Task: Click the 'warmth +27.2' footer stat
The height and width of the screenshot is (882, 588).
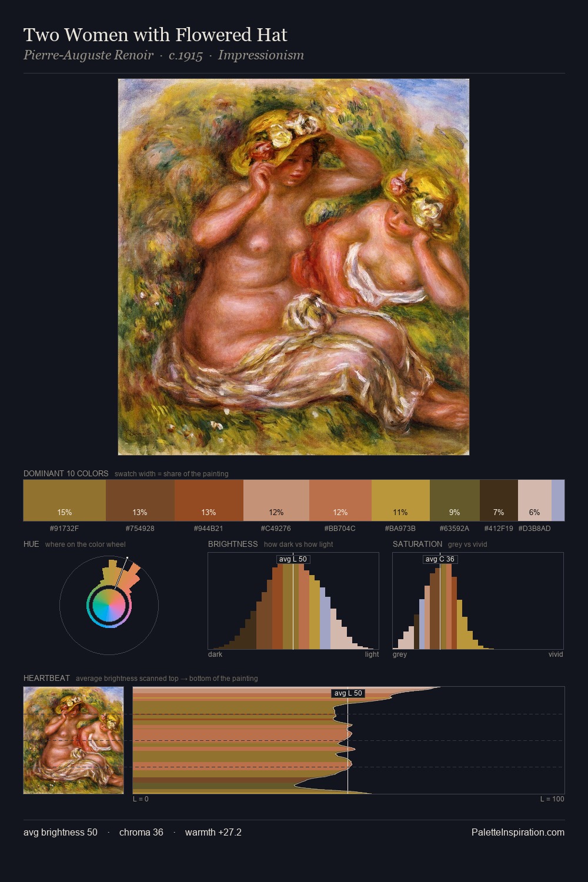Action: point(213,832)
